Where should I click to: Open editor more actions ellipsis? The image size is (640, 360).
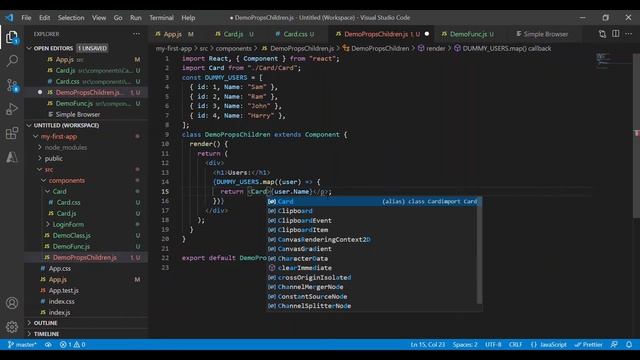629,34
